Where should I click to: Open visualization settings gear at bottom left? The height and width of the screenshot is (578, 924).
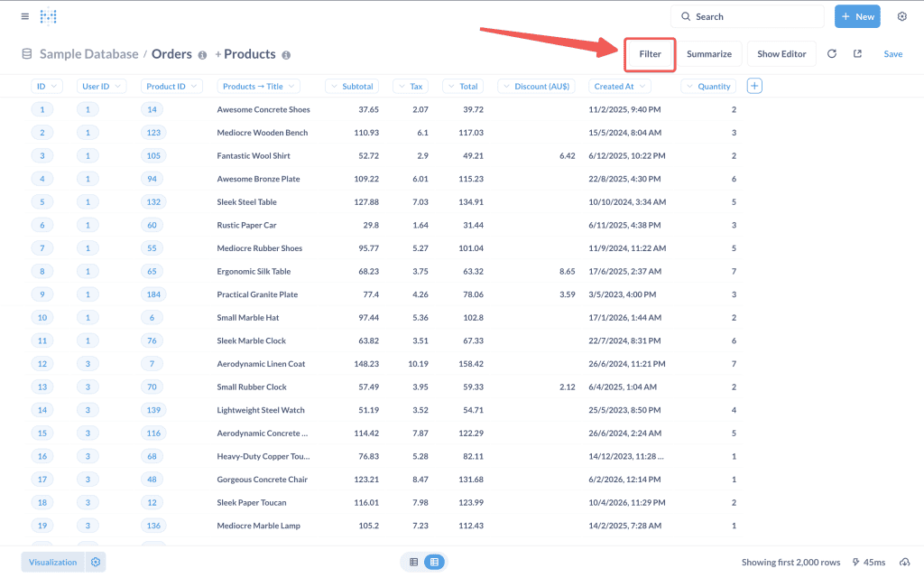pos(96,562)
